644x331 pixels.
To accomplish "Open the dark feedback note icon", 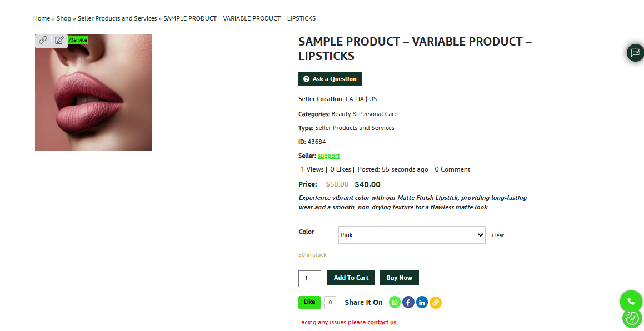I will click(x=635, y=53).
